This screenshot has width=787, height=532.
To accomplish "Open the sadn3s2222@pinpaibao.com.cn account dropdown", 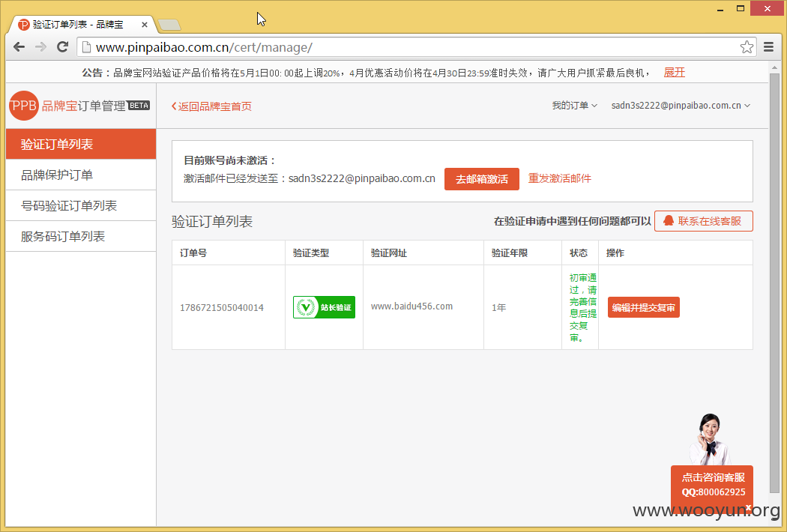I will (x=681, y=106).
